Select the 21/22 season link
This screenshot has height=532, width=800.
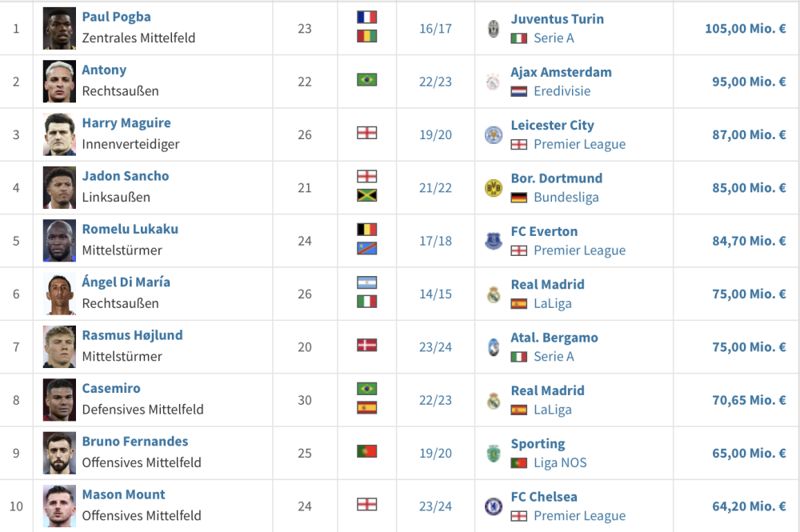[x=435, y=188]
